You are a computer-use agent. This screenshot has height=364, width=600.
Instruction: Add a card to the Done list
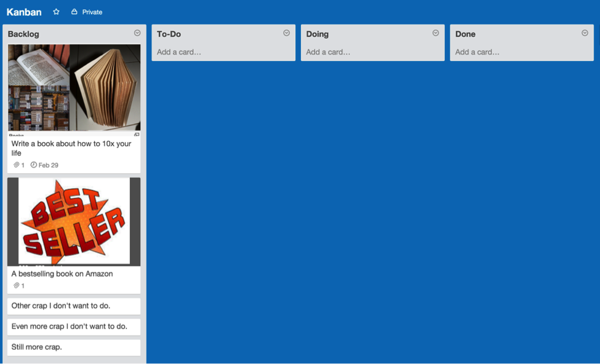(478, 52)
